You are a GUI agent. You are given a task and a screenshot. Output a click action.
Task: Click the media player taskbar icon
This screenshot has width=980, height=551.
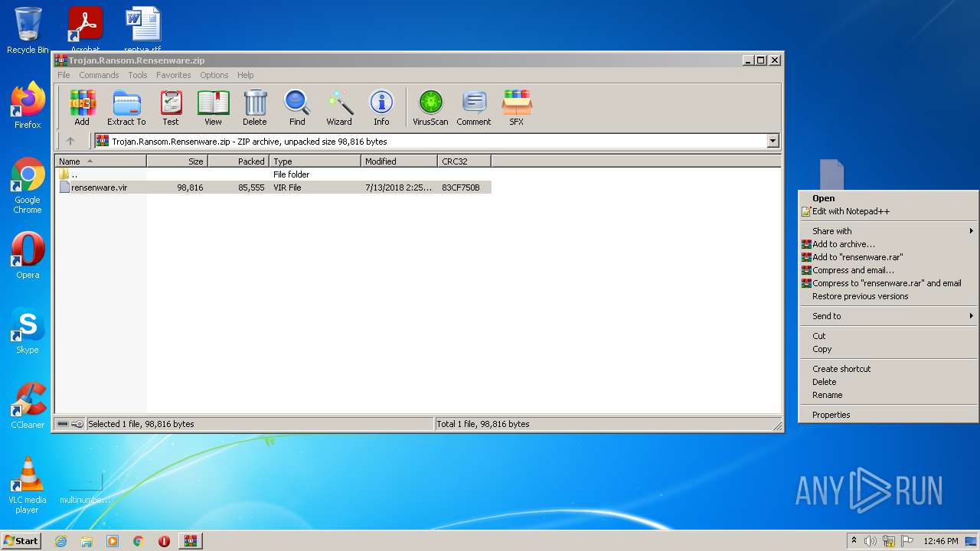tap(113, 541)
